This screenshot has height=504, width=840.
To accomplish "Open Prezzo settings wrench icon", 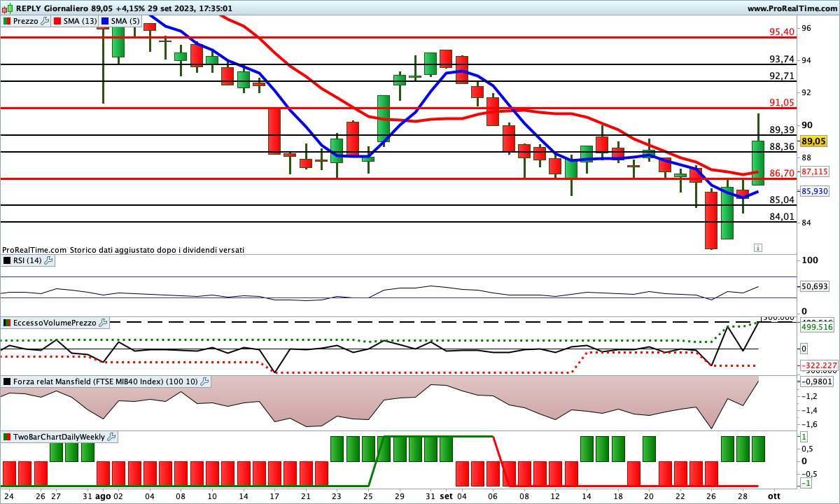I will [x=45, y=21].
